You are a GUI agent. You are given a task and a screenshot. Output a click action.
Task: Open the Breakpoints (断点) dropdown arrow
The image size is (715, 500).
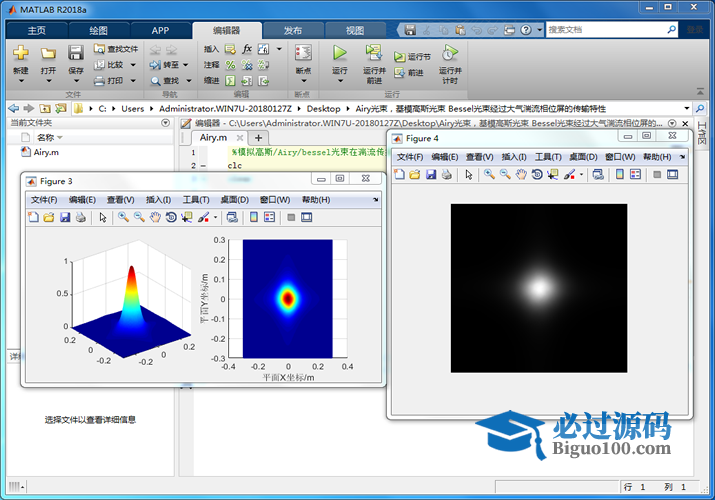coord(303,81)
